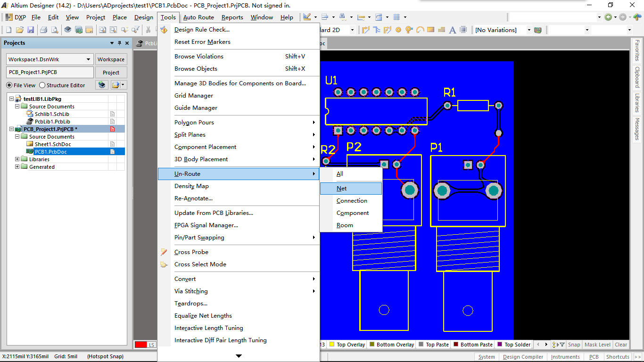The image size is (644, 362).
Task: Save the file with the floppy icon
Action: tap(31, 30)
